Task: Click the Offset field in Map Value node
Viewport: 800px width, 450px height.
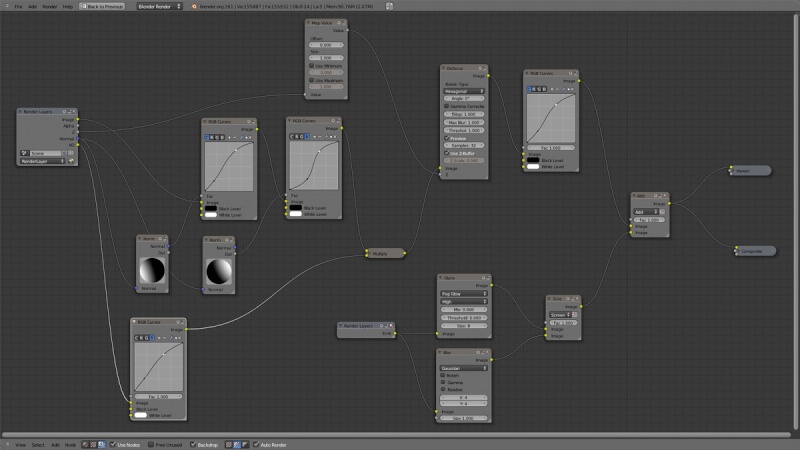Action: tap(326, 45)
